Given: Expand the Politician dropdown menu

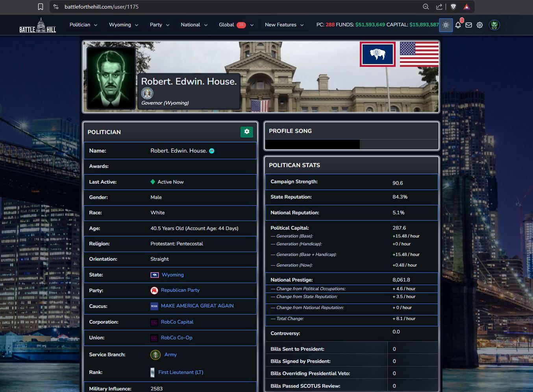Looking at the screenshot, I should point(83,25).
